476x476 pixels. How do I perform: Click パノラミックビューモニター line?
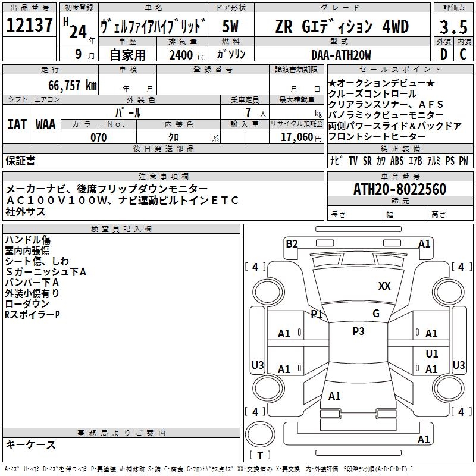pyautogui.click(x=386, y=115)
